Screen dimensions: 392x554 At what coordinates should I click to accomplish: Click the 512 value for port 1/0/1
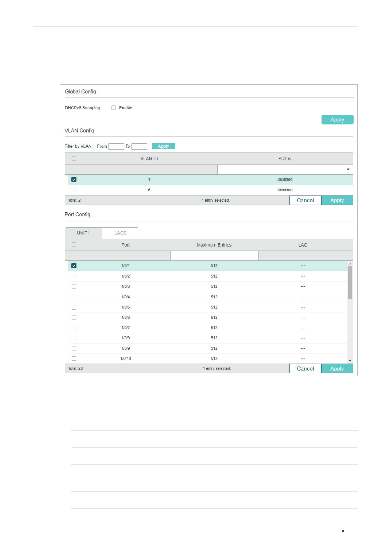(x=214, y=265)
